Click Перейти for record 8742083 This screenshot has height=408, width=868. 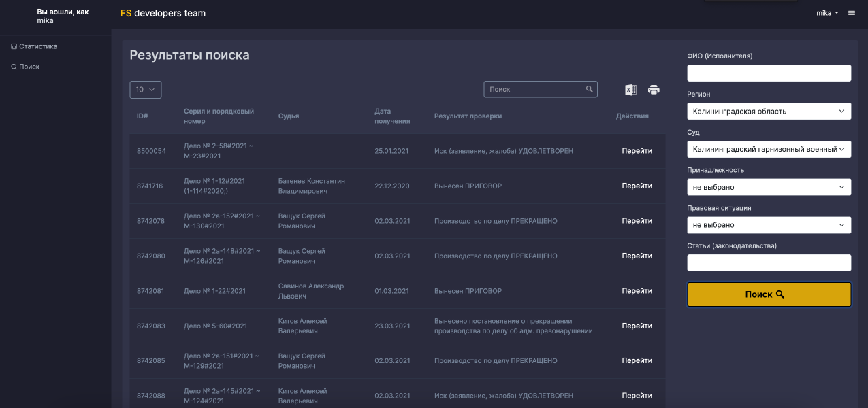pos(637,326)
